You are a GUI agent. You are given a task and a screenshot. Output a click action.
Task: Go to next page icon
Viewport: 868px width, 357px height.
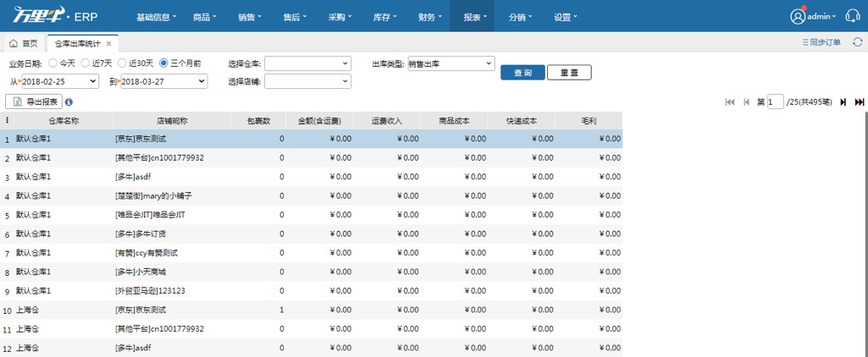click(843, 102)
